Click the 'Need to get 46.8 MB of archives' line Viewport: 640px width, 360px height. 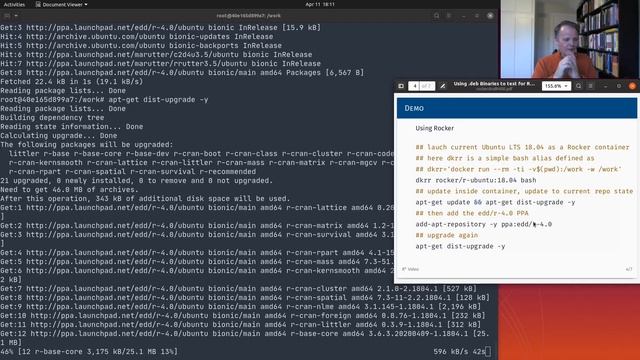tap(69, 189)
